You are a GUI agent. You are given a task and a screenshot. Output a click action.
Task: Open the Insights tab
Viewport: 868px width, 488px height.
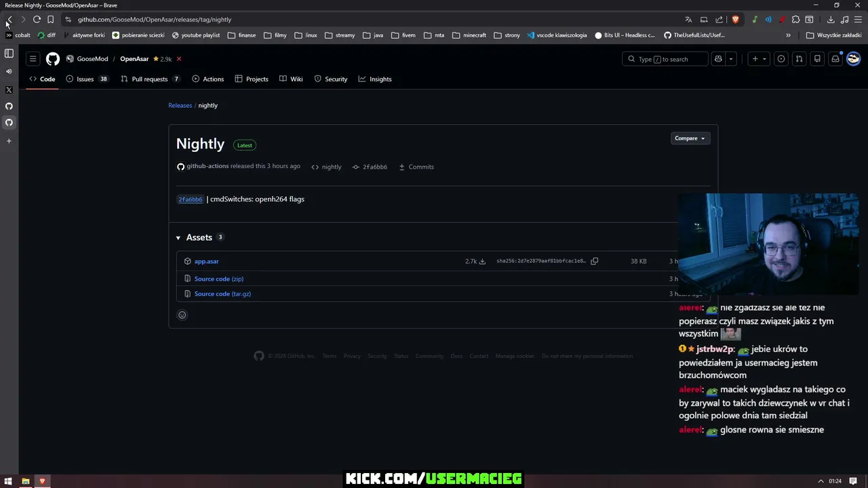(x=375, y=79)
